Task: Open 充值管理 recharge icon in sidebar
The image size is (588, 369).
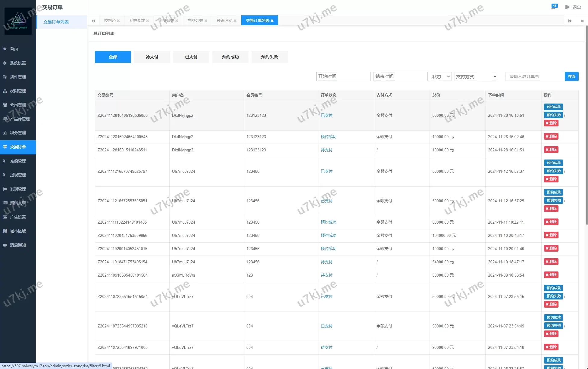Action: click(x=5, y=161)
